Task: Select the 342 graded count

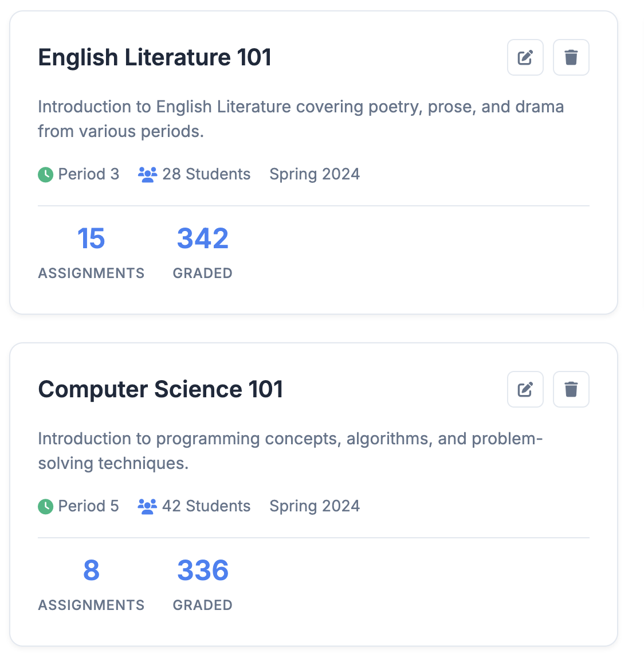Action: (x=203, y=238)
